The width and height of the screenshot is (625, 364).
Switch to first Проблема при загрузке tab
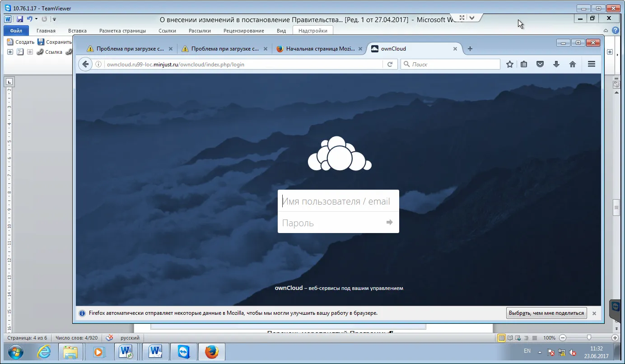(130, 49)
